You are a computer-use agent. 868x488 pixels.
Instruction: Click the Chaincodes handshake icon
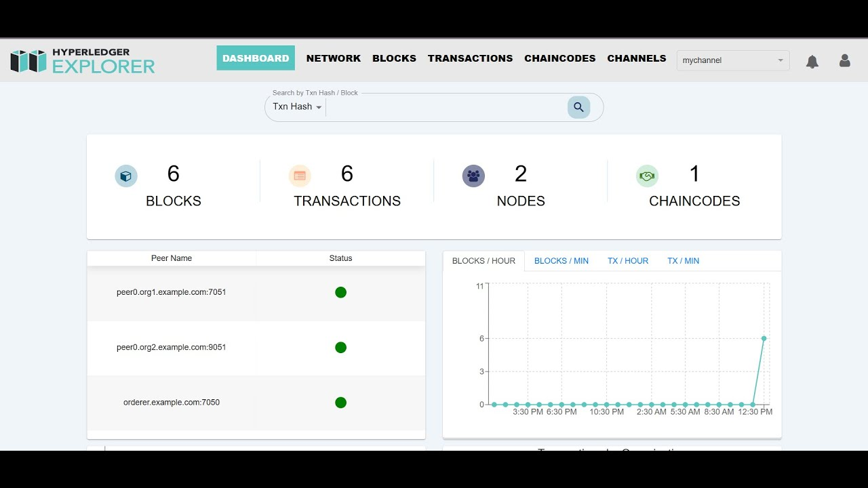click(x=647, y=176)
